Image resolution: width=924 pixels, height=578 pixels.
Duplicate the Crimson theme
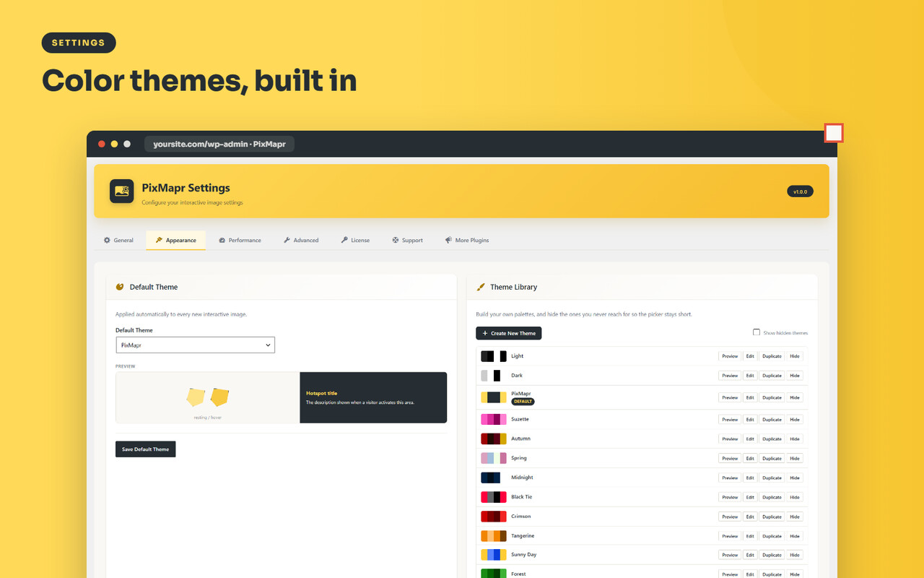point(772,517)
